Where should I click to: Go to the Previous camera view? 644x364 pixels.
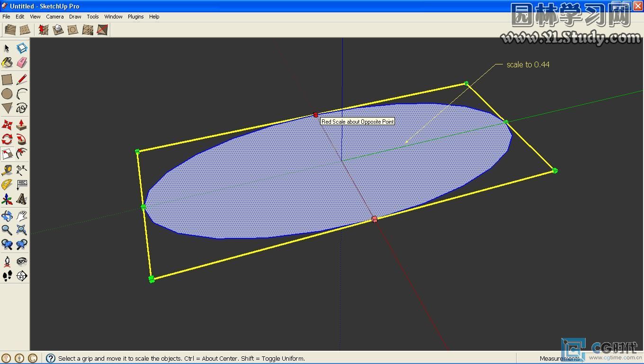click(7, 245)
